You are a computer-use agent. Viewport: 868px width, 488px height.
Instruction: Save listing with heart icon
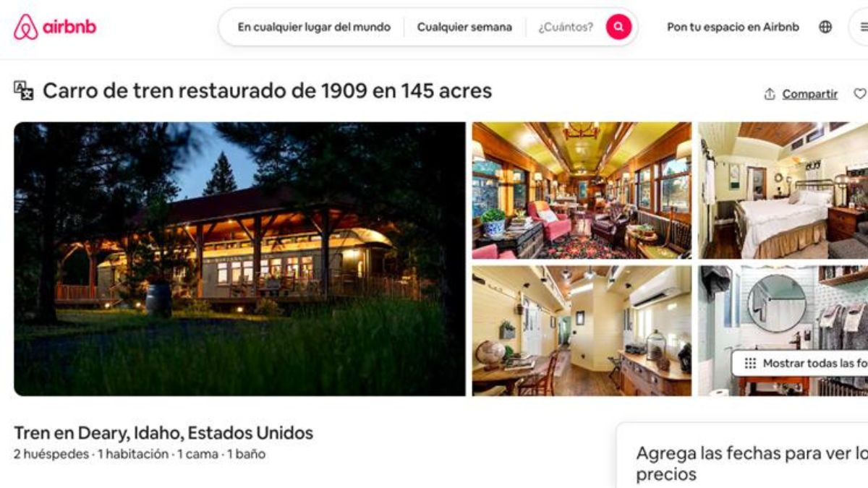click(859, 94)
